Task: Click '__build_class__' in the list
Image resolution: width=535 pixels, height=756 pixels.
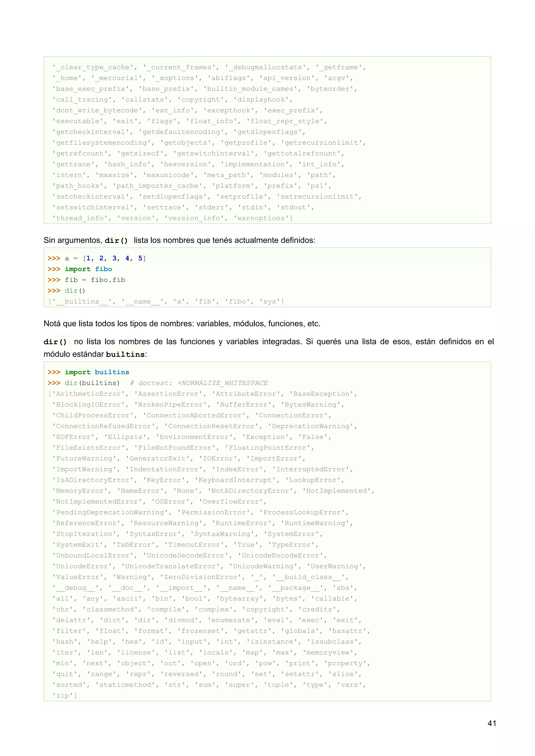Action: point(308,577)
